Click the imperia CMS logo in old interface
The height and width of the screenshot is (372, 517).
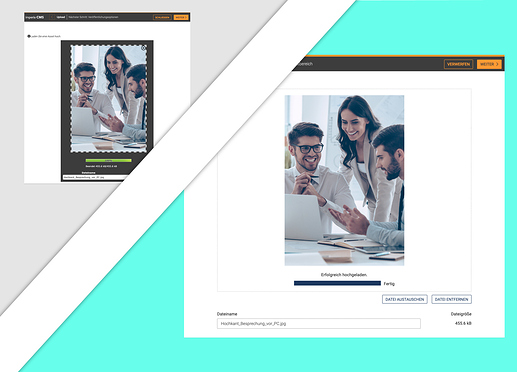pyautogui.click(x=35, y=17)
